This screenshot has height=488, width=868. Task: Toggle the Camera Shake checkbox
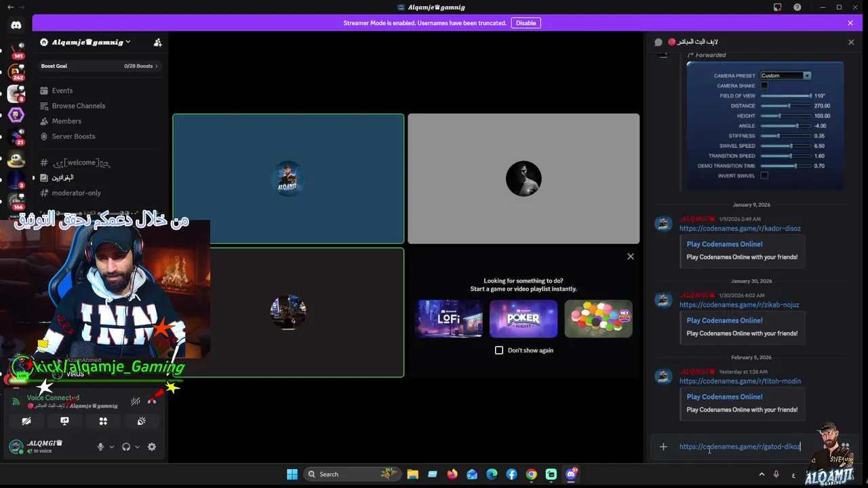(x=764, y=85)
